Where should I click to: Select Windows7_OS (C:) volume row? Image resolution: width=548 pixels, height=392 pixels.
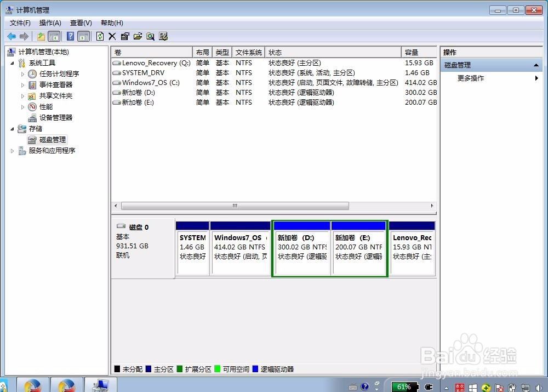pos(275,83)
